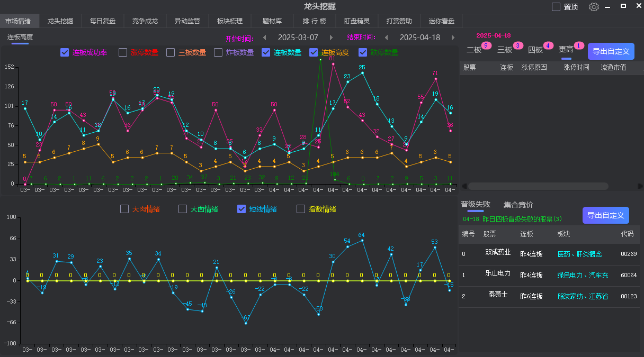Click next arrow for 结束时间 date

pyautogui.click(x=453, y=38)
